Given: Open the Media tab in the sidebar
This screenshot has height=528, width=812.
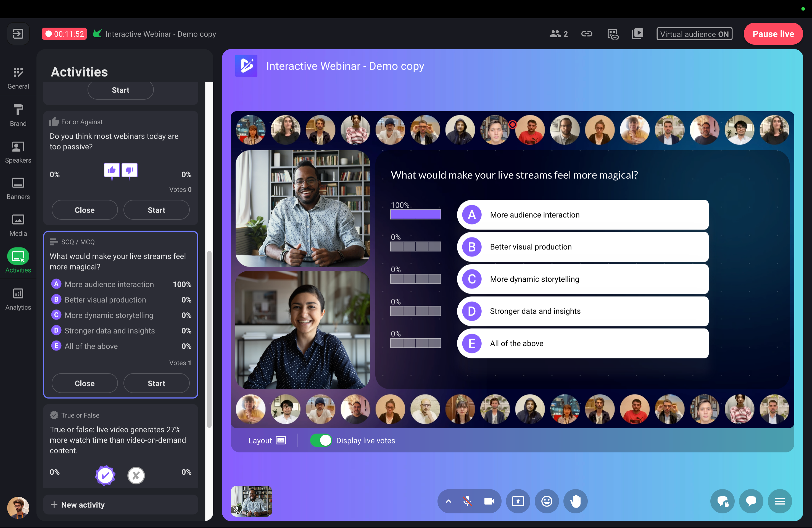Looking at the screenshot, I should pyautogui.click(x=18, y=225).
